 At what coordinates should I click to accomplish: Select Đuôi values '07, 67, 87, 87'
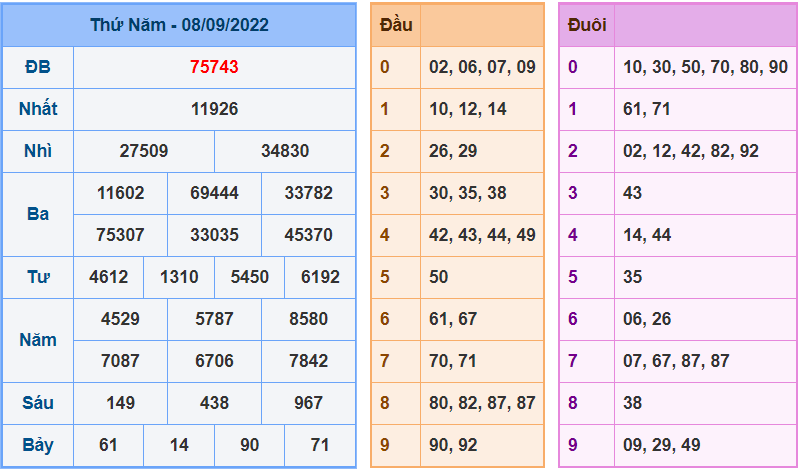[676, 361]
